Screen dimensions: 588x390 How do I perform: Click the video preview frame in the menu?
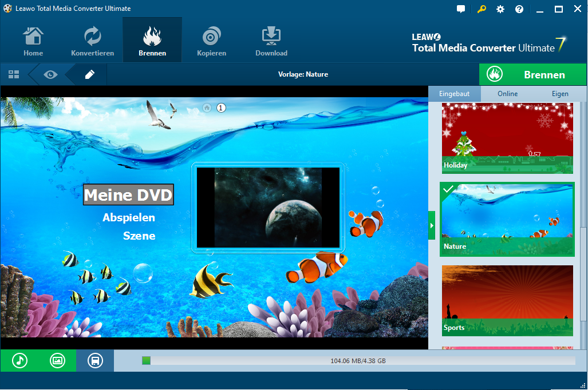268,208
